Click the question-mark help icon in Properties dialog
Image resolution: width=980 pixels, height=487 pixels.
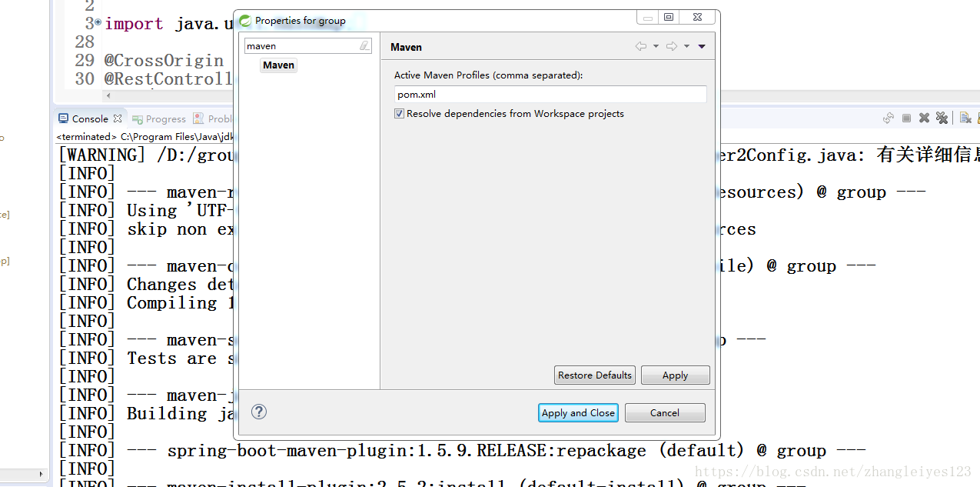pos(259,412)
